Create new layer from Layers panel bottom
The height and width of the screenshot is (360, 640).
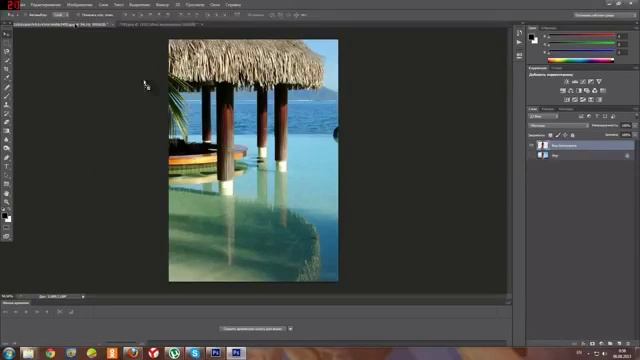(619, 344)
